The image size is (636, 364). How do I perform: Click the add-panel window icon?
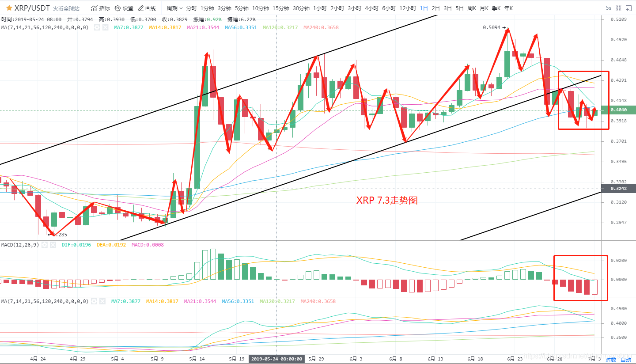pyautogui.click(x=628, y=8)
